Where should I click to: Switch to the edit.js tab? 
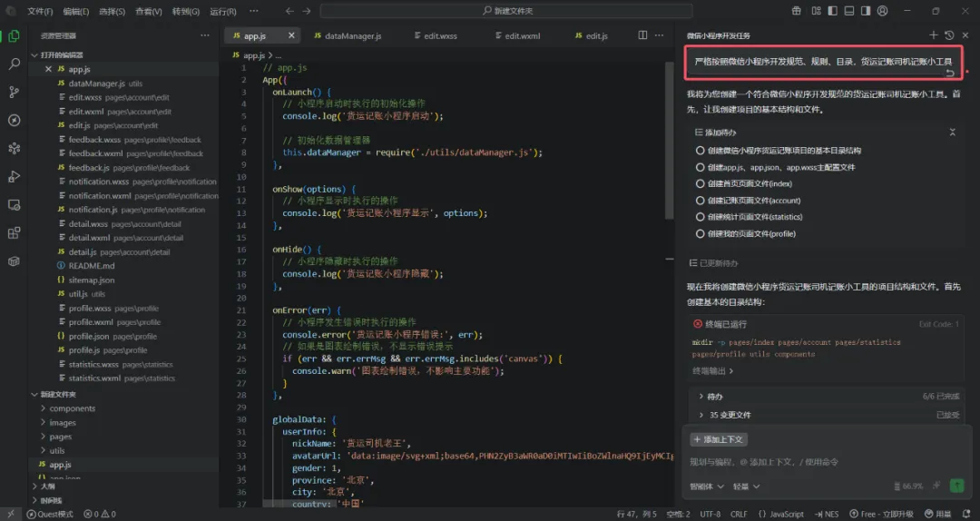tap(592, 35)
